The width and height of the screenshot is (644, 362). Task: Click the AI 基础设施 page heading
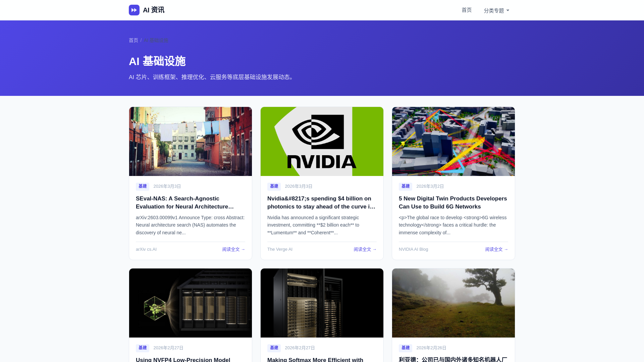coord(157,61)
